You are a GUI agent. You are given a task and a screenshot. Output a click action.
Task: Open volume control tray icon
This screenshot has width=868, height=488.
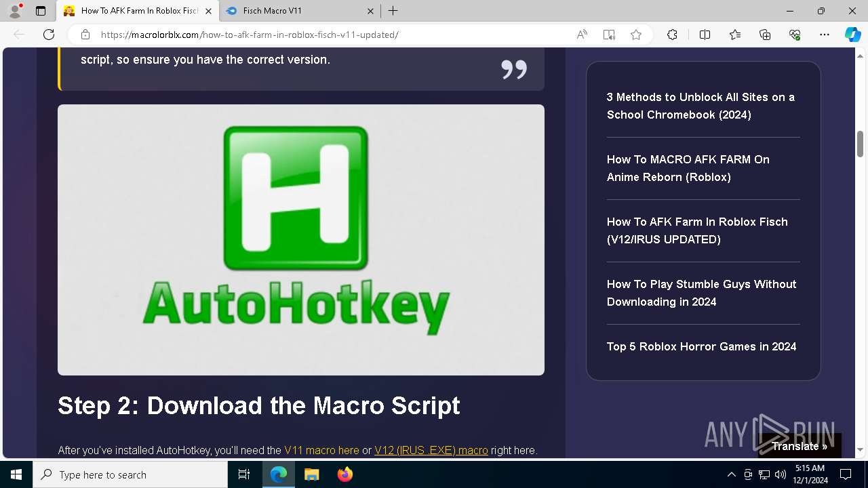[781, 474]
